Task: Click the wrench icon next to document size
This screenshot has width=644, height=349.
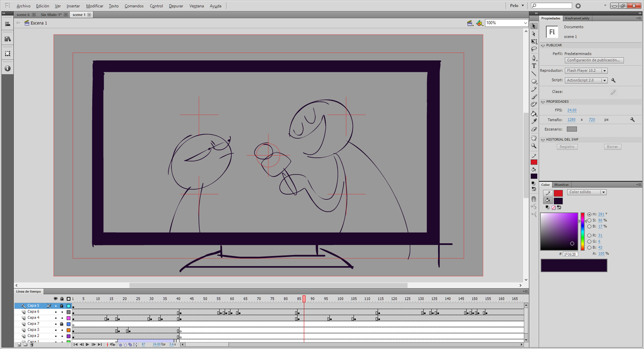Action: click(632, 120)
